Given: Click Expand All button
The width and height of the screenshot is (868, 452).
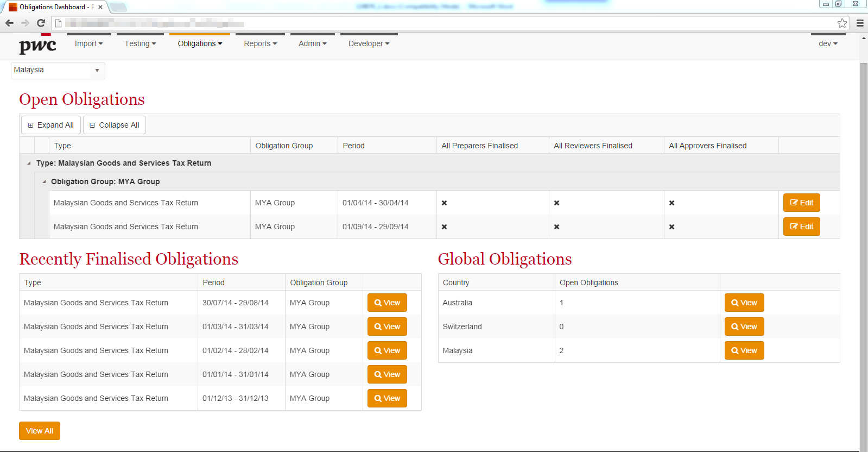Looking at the screenshot, I should pos(51,125).
